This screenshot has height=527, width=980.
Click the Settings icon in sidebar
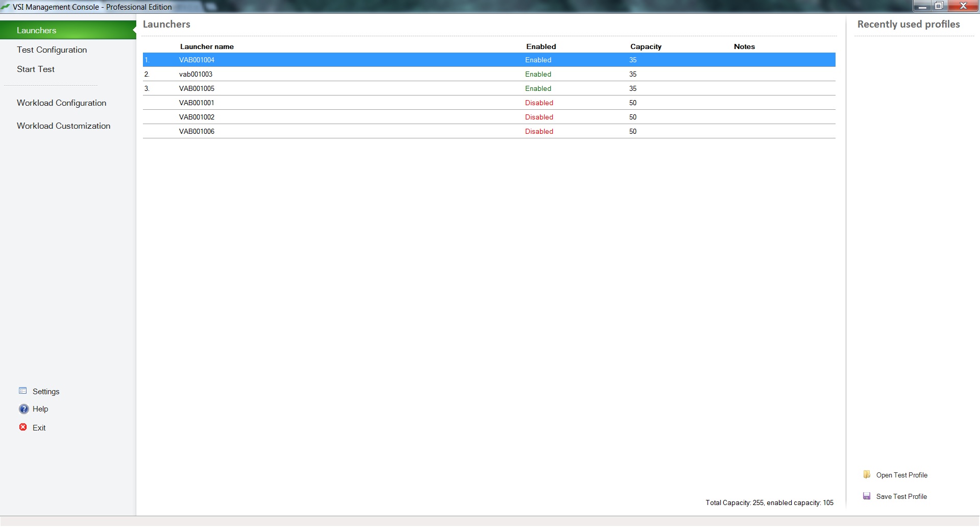coord(22,391)
